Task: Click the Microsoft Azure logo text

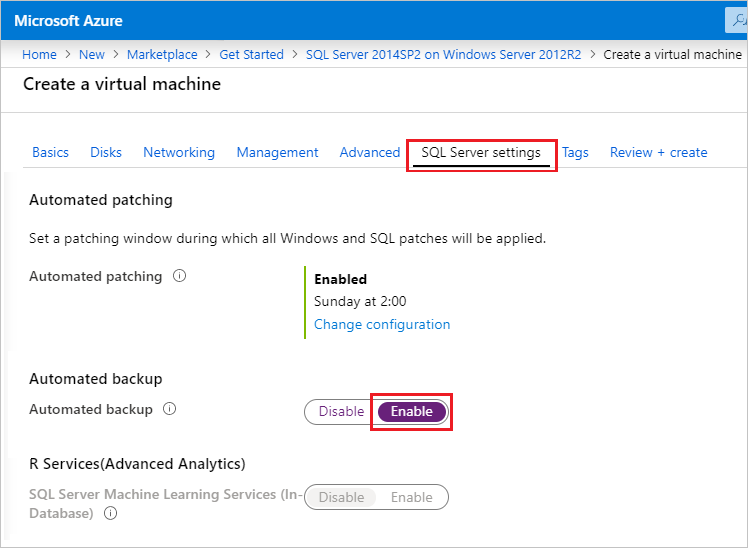Action: [x=68, y=21]
